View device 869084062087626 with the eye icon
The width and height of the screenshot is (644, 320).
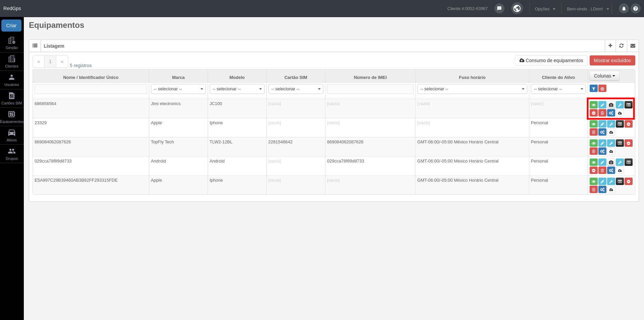pyautogui.click(x=594, y=143)
